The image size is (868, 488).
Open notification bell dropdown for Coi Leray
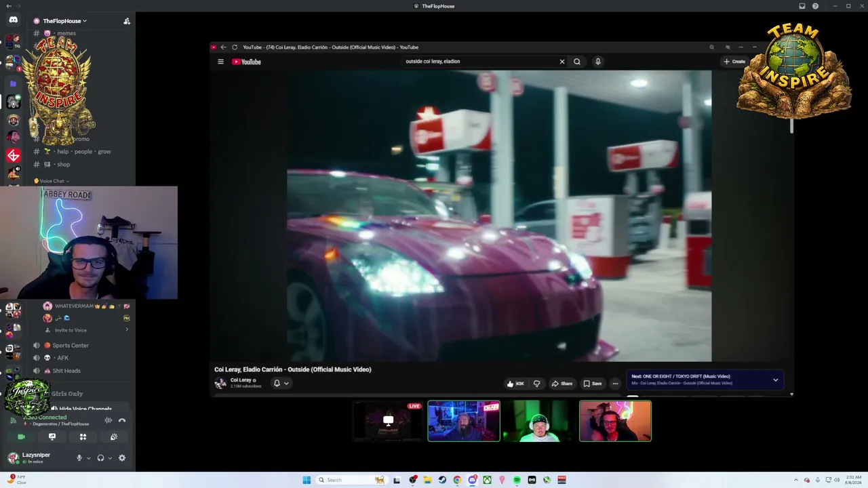(x=281, y=384)
